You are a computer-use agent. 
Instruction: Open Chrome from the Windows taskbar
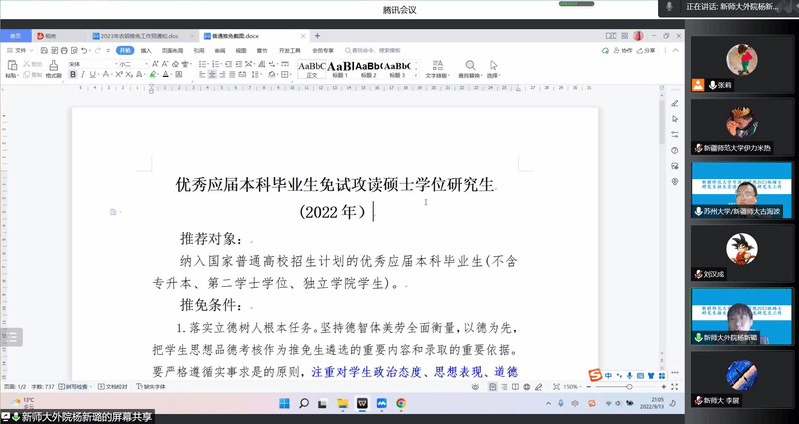400,403
